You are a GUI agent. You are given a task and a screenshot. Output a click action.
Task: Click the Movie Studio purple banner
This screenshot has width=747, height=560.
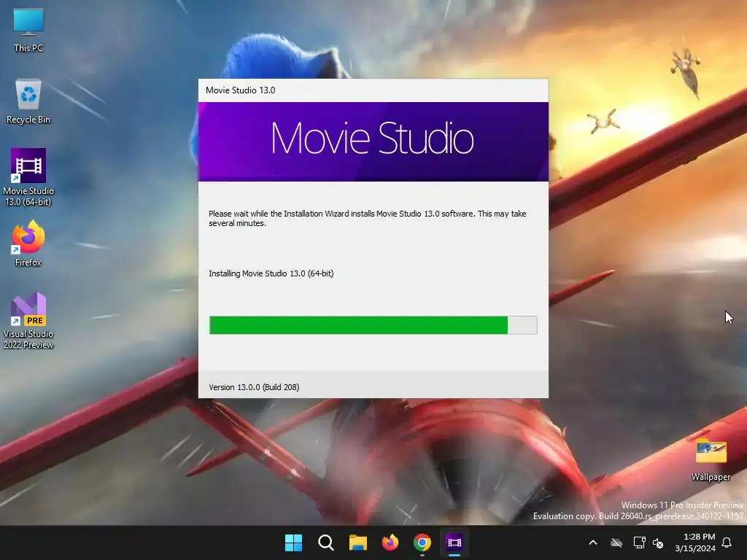[x=373, y=141]
